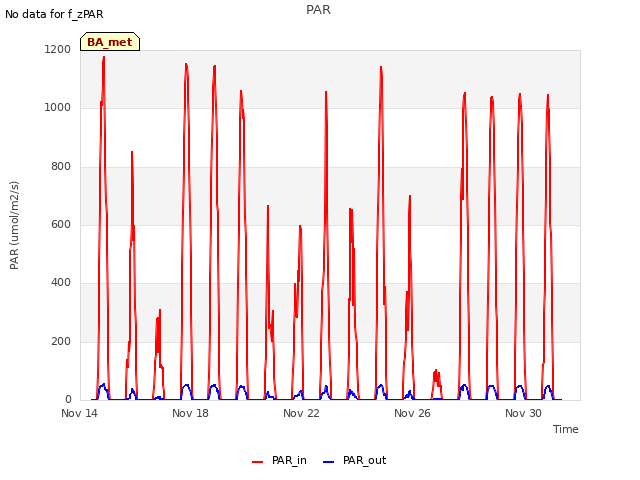Toggle the PAR_in legend entry
The image size is (640, 480).
(279, 460)
